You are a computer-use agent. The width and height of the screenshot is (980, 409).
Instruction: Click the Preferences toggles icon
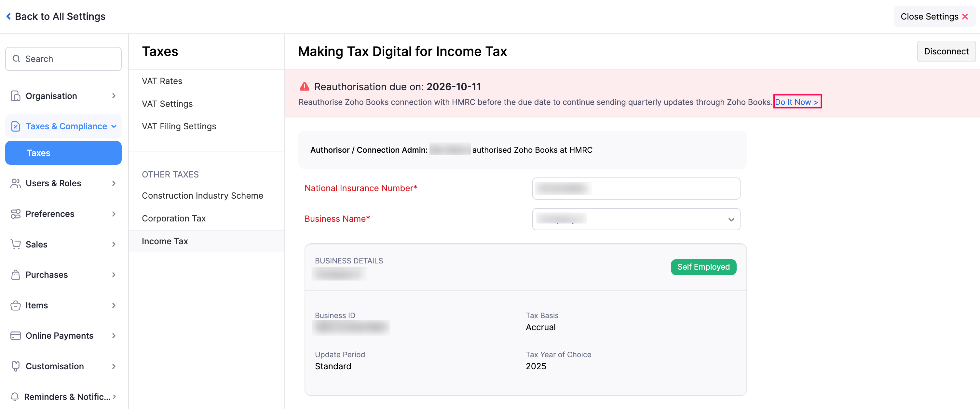tap(15, 214)
